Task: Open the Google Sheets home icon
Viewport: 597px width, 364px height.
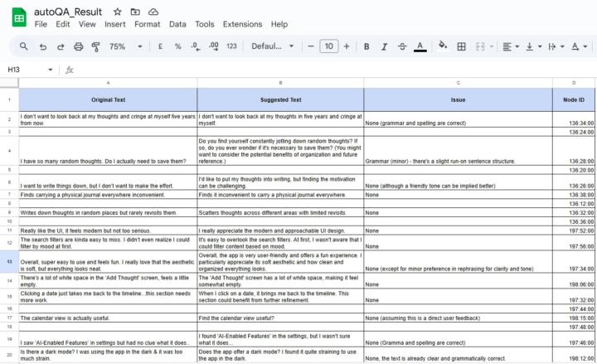Action: (19, 17)
